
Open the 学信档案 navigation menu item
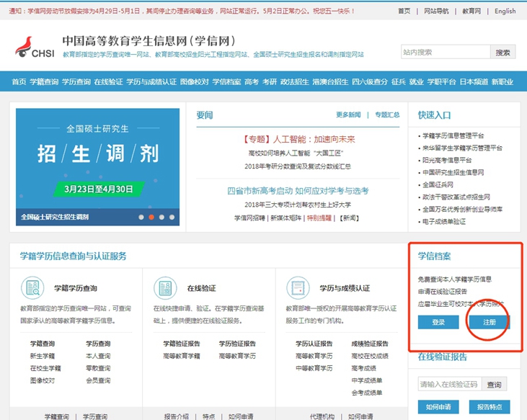(226, 82)
